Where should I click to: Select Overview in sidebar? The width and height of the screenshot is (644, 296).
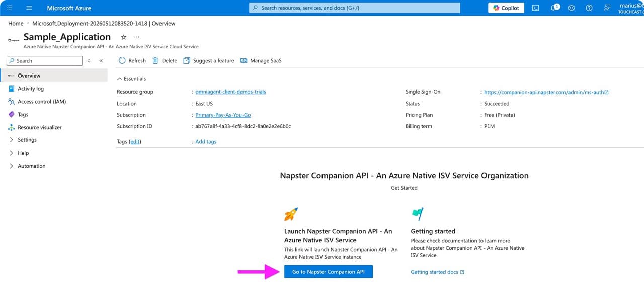(54, 76)
